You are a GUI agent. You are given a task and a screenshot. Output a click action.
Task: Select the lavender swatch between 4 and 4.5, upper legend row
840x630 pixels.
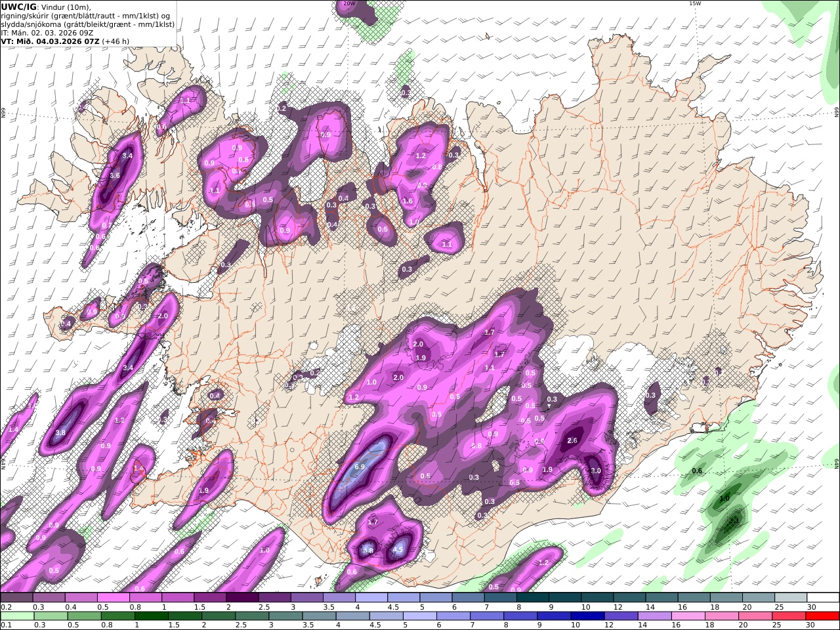tap(371, 598)
